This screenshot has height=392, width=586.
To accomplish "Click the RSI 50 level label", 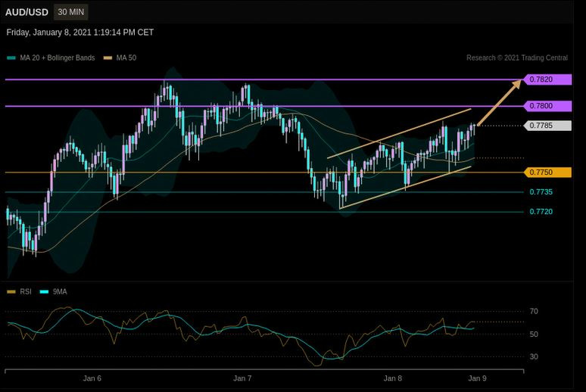I will click(x=534, y=334).
